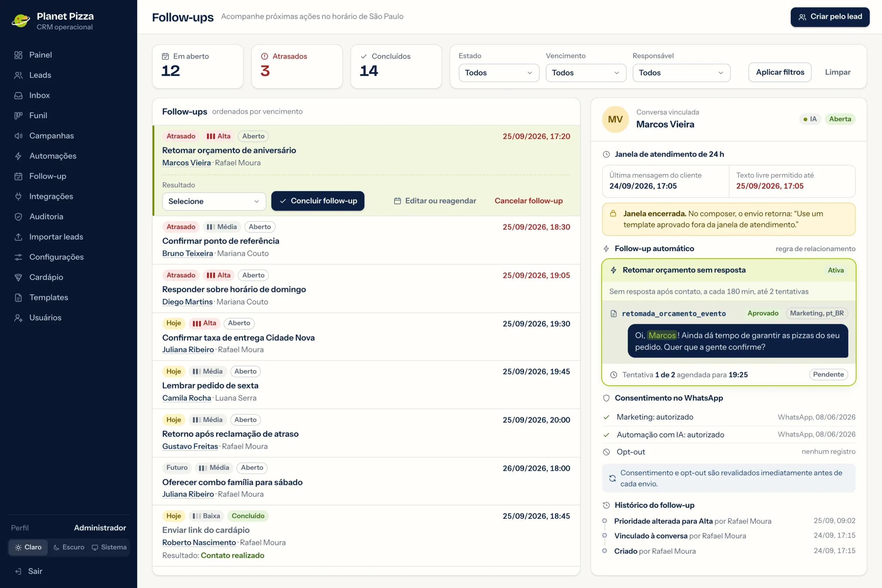Image resolution: width=882 pixels, height=588 pixels.
Task: Switch theme to Claro
Action: pos(28,547)
